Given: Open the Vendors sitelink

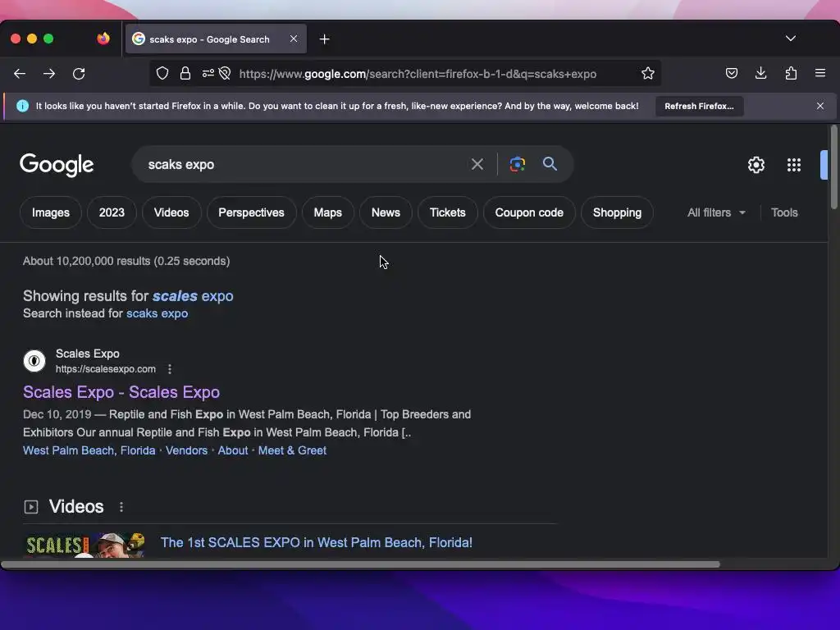Looking at the screenshot, I should click(186, 450).
